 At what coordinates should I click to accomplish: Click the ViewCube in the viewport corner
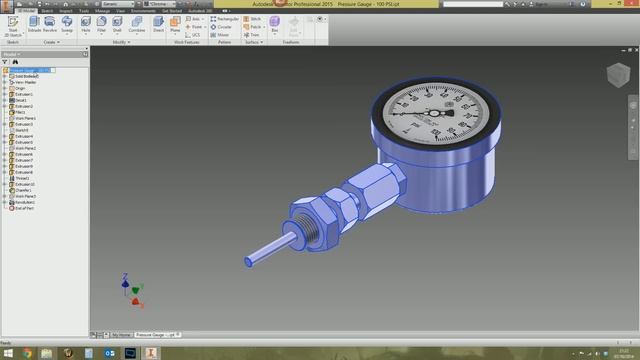coord(618,75)
